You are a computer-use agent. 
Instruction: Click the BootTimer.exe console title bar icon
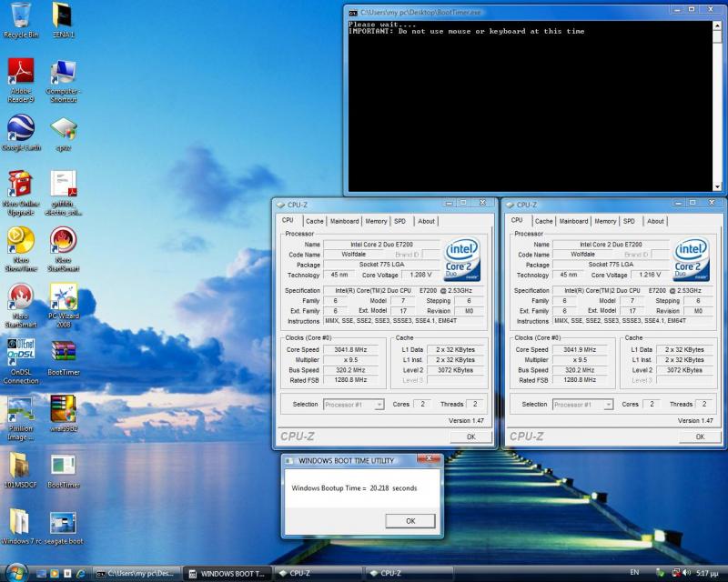pyautogui.click(x=353, y=13)
